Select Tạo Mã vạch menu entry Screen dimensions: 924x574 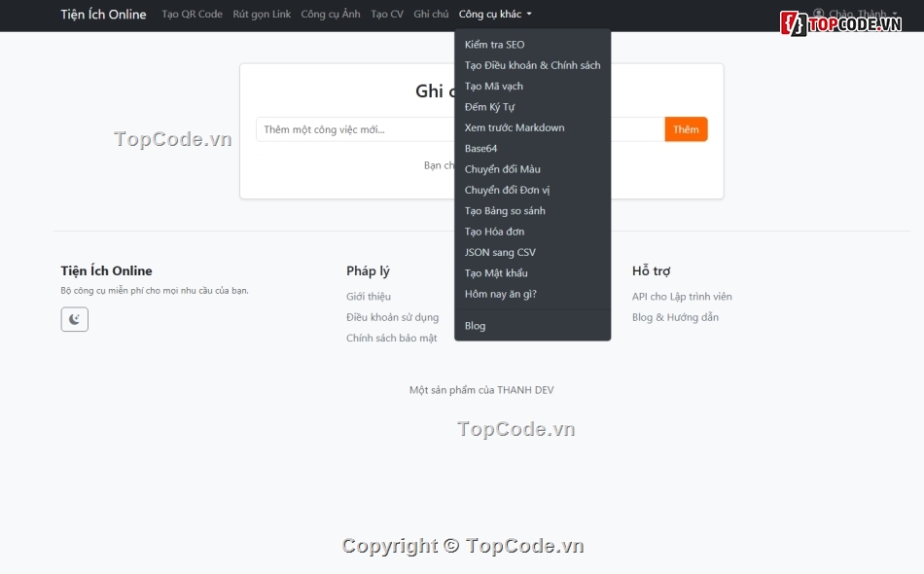click(x=493, y=87)
